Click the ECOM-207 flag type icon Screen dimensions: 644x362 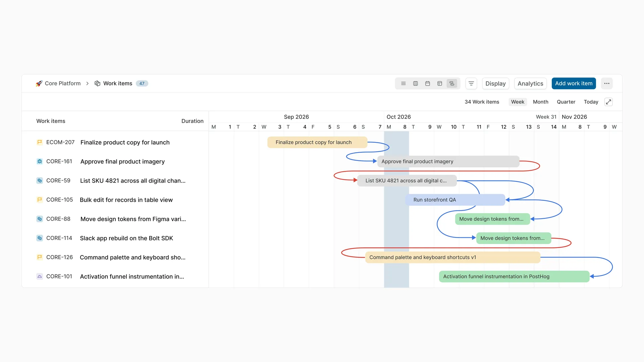pos(40,142)
